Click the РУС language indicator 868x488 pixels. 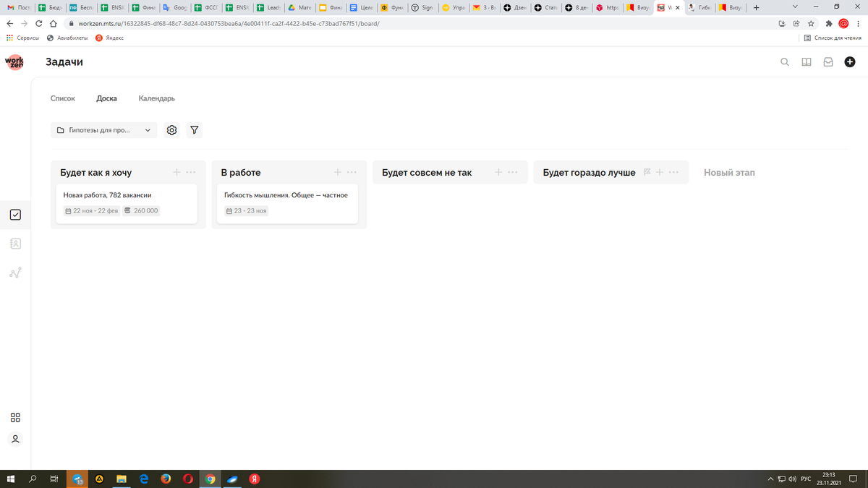click(x=806, y=479)
